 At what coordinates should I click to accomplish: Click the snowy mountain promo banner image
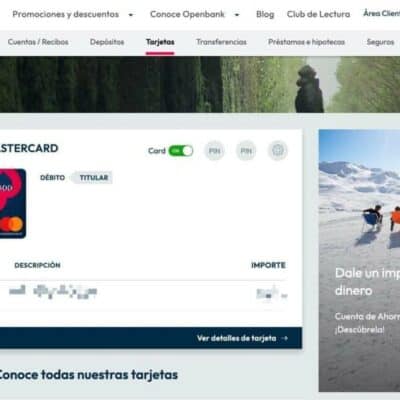point(359,261)
